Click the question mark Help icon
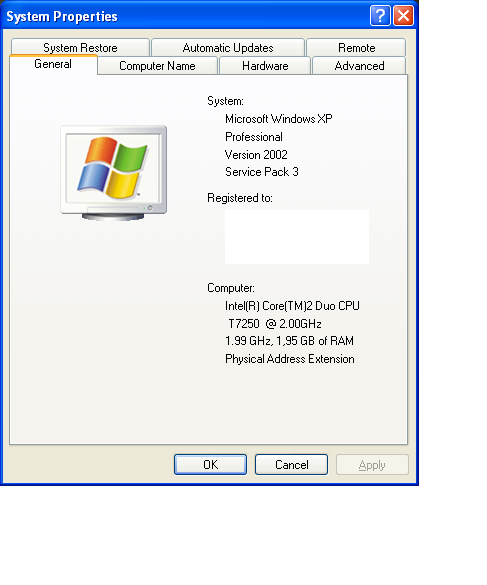 (380, 16)
